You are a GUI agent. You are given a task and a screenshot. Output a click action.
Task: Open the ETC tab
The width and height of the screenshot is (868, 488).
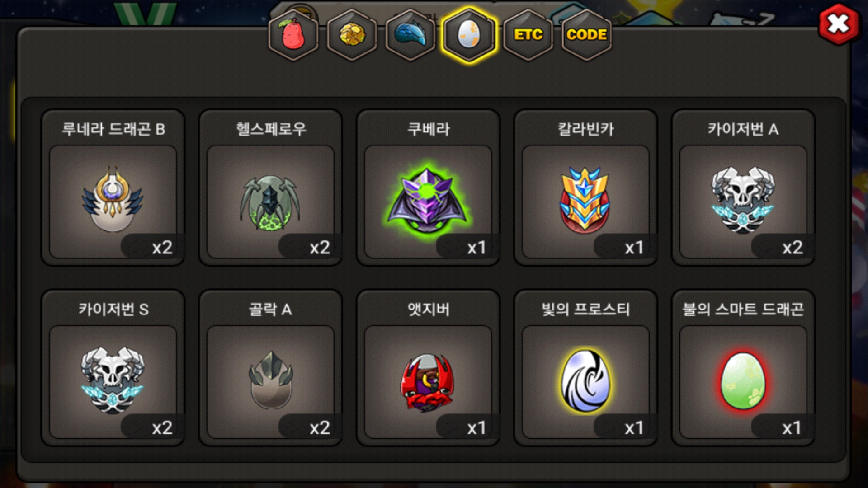528,35
